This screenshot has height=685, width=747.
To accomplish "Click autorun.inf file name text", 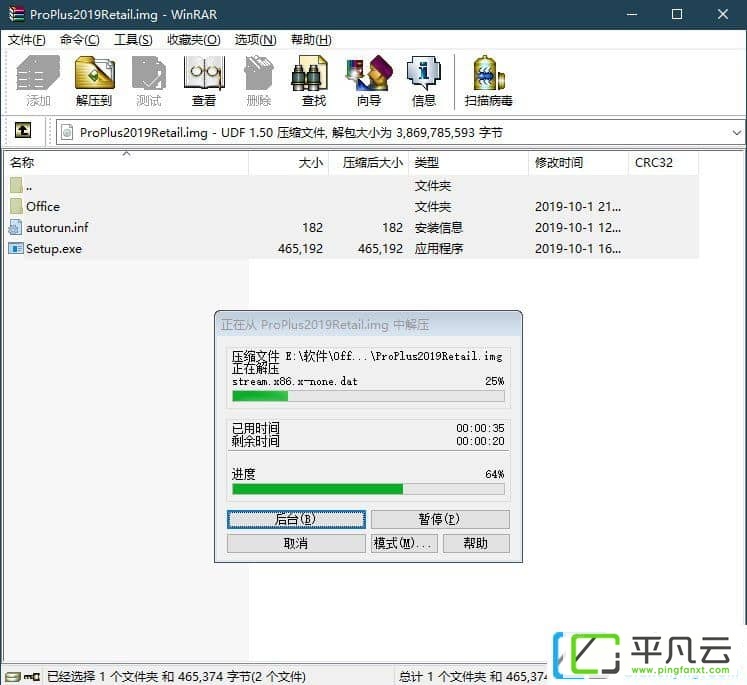I will click(x=57, y=227).
